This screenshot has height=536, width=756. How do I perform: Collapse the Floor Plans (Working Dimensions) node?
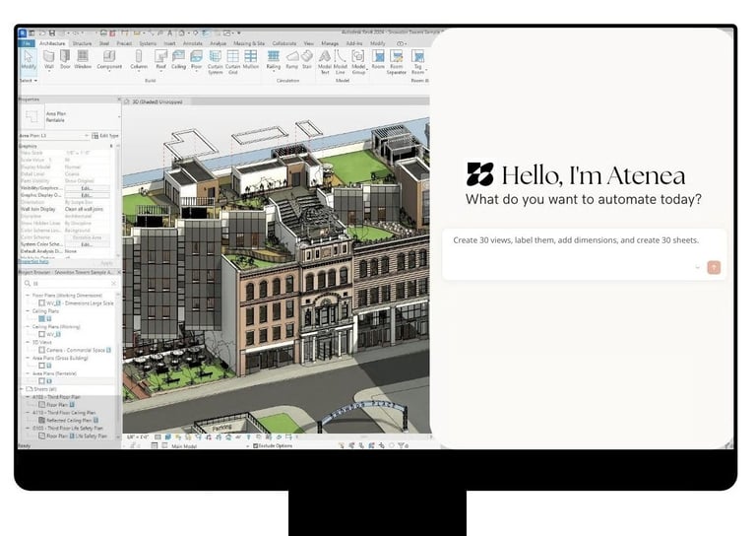tap(28, 295)
